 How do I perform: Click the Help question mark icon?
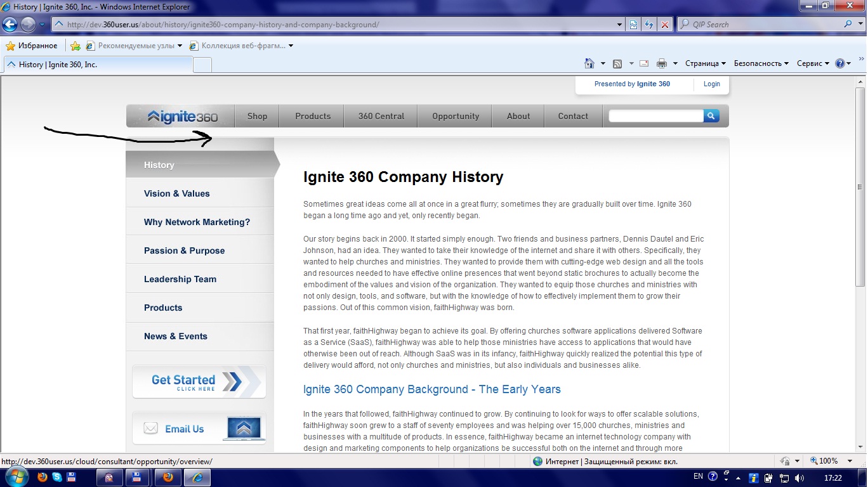pyautogui.click(x=840, y=63)
